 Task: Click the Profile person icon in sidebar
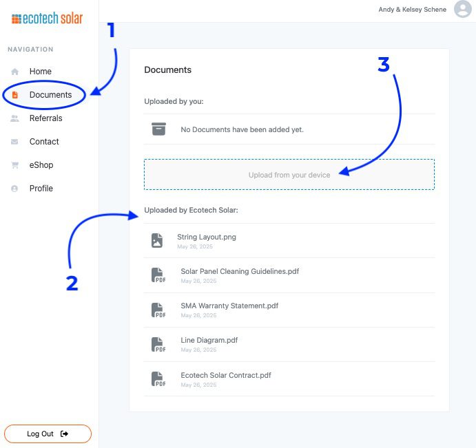pos(14,189)
